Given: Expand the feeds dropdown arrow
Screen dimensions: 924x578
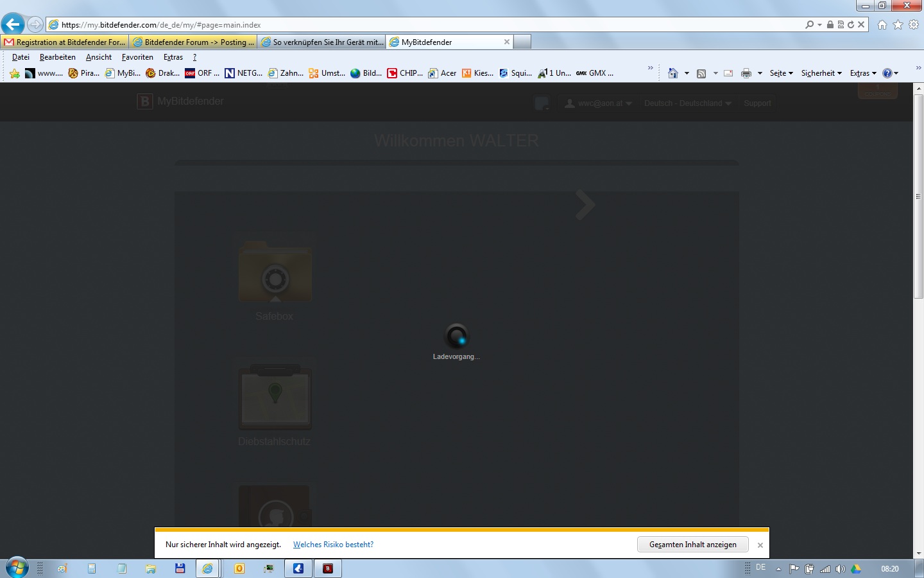Looking at the screenshot, I should point(715,73).
